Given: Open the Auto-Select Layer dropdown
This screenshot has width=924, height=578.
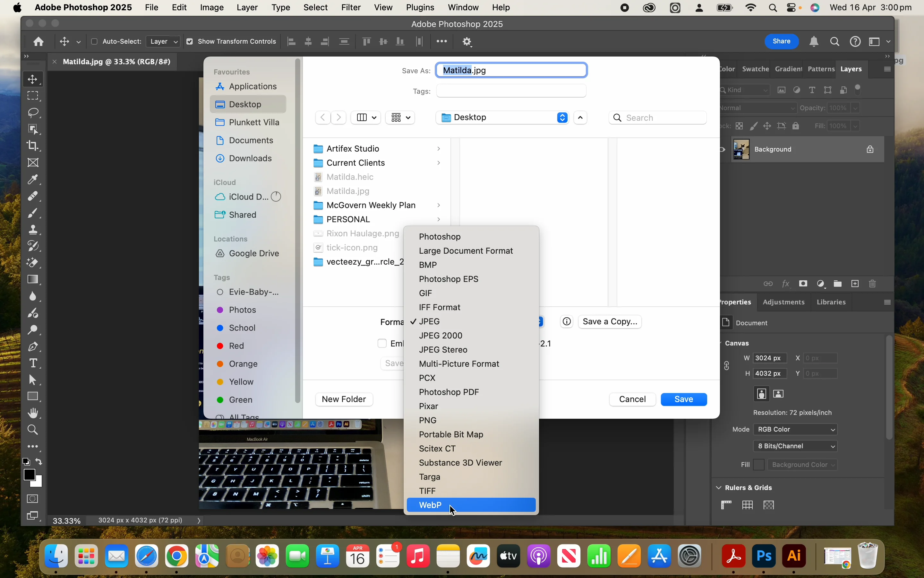Looking at the screenshot, I should tap(163, 41).
